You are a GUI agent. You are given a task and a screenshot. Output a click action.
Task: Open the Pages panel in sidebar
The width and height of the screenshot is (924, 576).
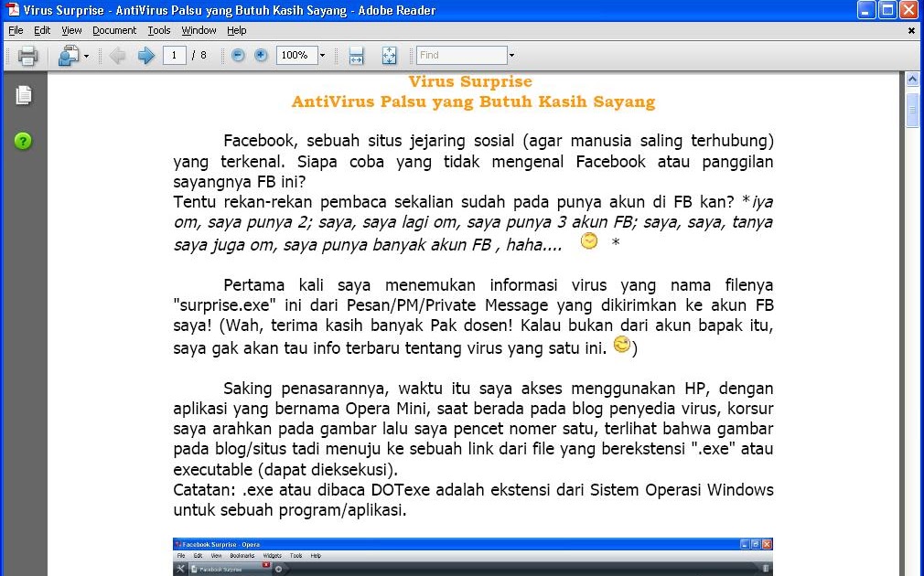(x=24, y=95)
